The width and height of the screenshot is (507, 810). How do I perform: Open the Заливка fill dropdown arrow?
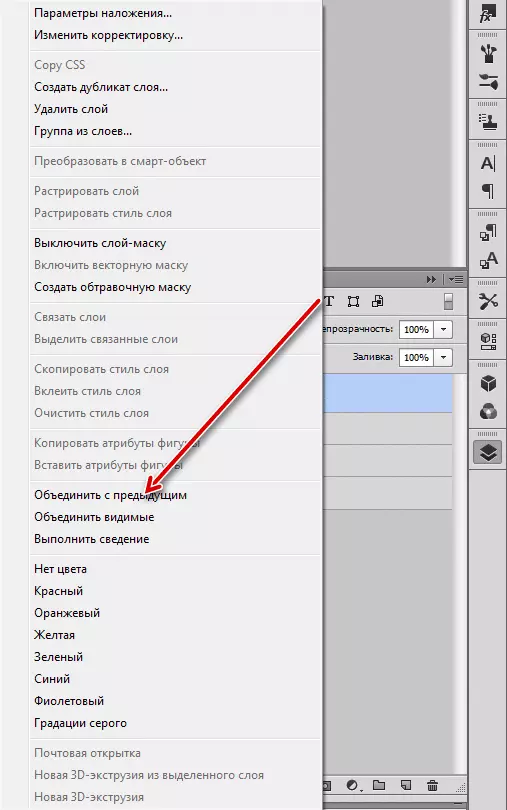click(x=443, y=357)
